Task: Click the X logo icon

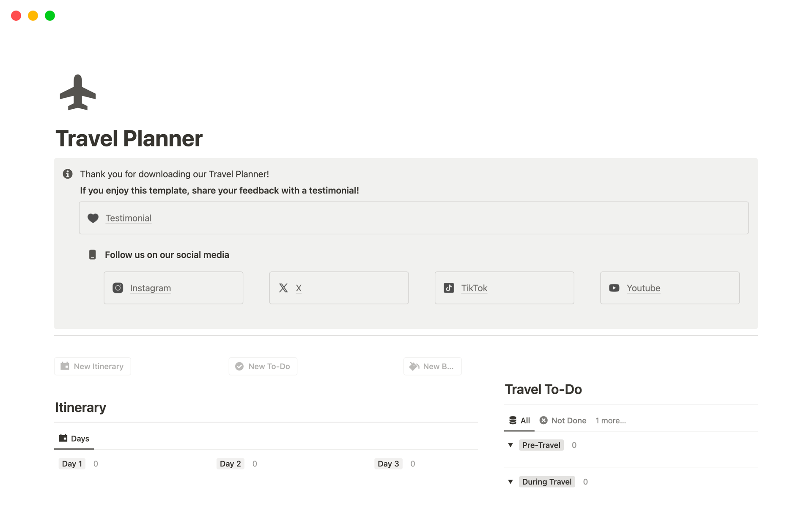Action: coord(283,288)
